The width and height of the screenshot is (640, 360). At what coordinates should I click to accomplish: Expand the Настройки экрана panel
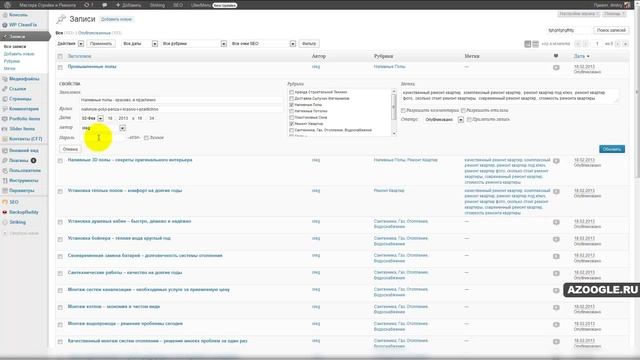coord(579,14)
